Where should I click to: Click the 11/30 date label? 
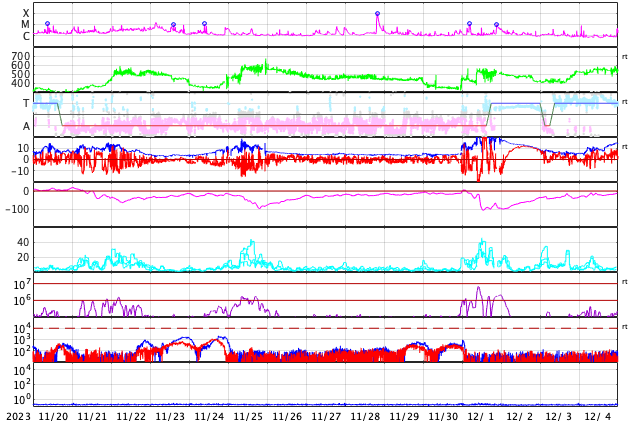pos(443,416)
